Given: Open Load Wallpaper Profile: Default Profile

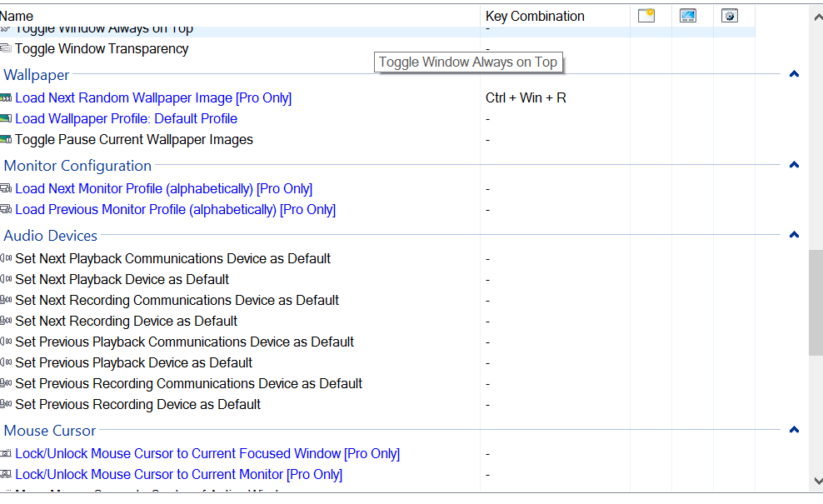Looking at the screenshot, I should tap(127, 118).
